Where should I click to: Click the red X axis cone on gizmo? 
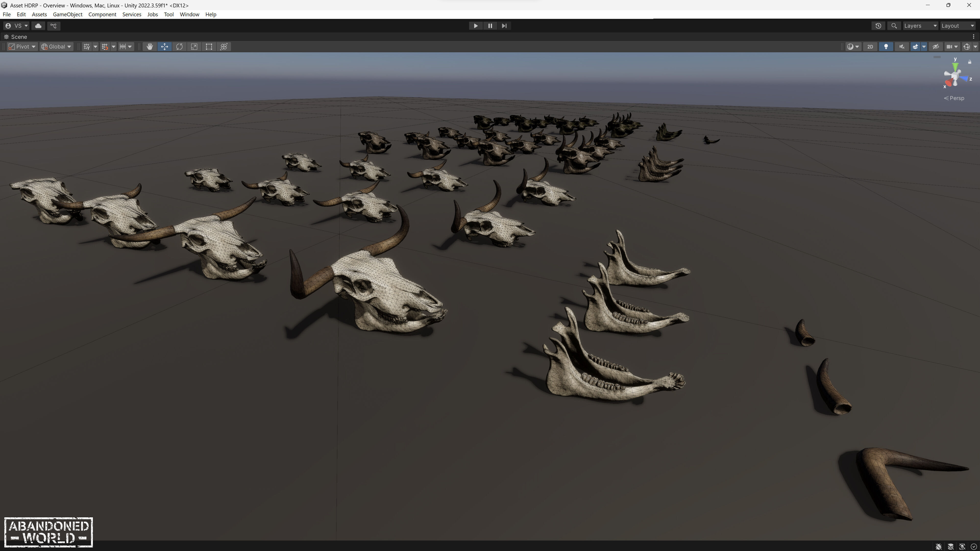point(948,82)
